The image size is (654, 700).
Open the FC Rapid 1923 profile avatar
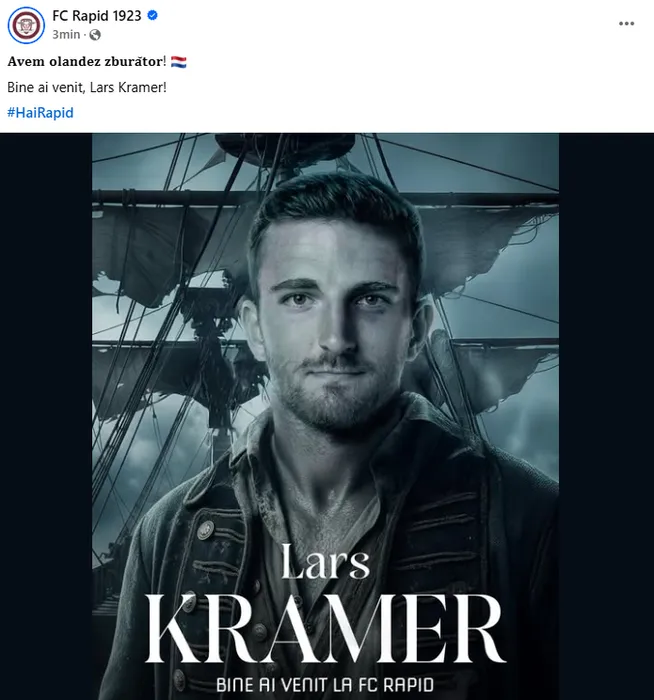(26, 25)
